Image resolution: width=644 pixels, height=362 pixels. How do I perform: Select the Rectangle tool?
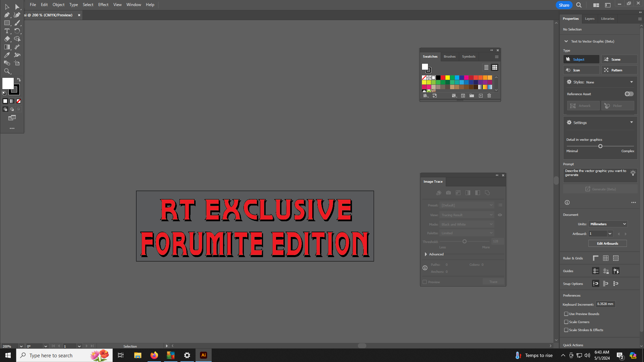tap(7, 23)
